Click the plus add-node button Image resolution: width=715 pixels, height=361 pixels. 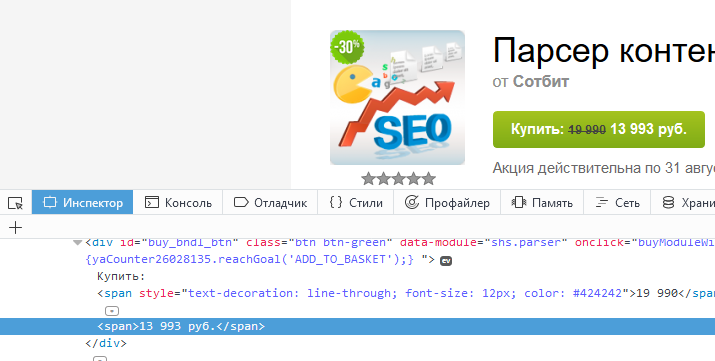pyautogui.click(x=16, y=227)
